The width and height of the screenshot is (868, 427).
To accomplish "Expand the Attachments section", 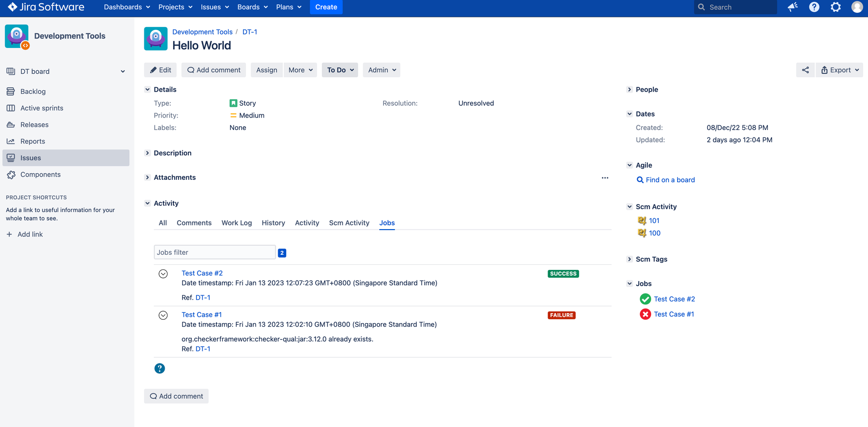I will tap(148, 177).
